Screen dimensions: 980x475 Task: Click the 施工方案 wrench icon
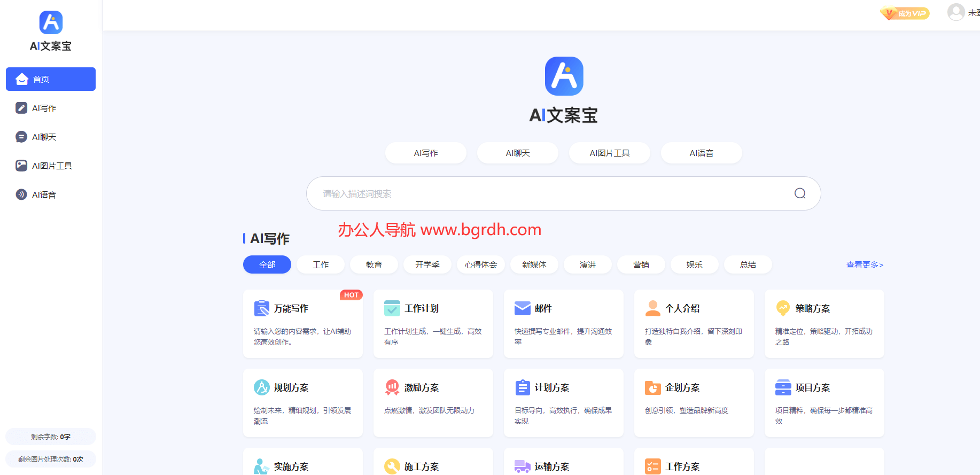(x=392, y=466)
